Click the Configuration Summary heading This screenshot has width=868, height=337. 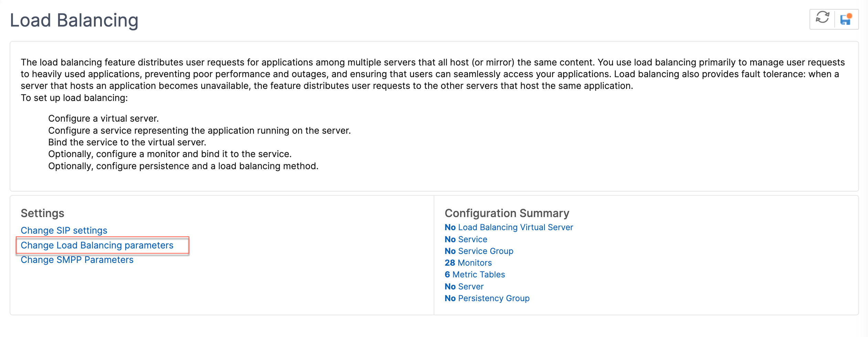pos(507,213)
